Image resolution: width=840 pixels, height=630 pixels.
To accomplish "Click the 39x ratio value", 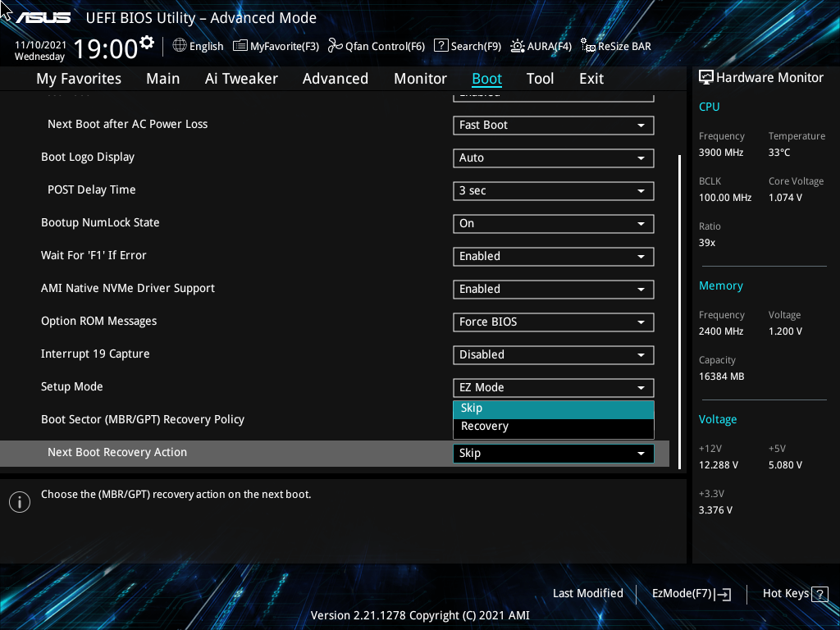I will pyautogui.click(x=707, y=243).
